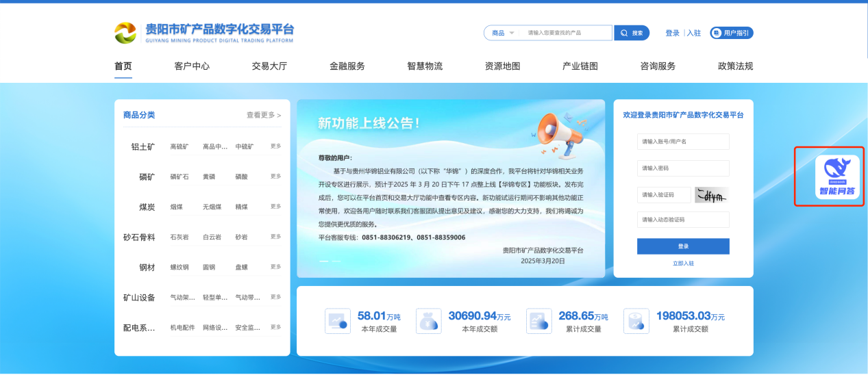This screenshot has width=868, height=375.
Task: Select 磷酸 subcategory
Action: tap(242, 177)
